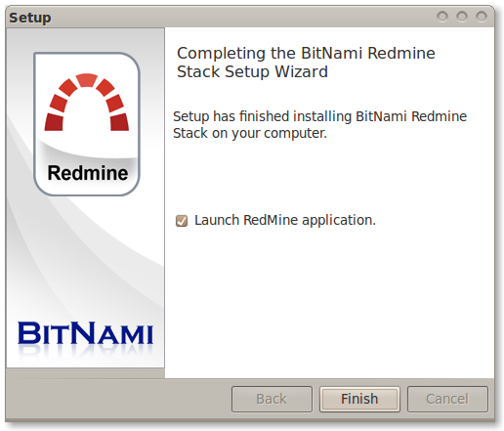Uncheck the Launch RedMine application checkbox
The width and height of the screenshot is (504, 431).
point(182,221)
